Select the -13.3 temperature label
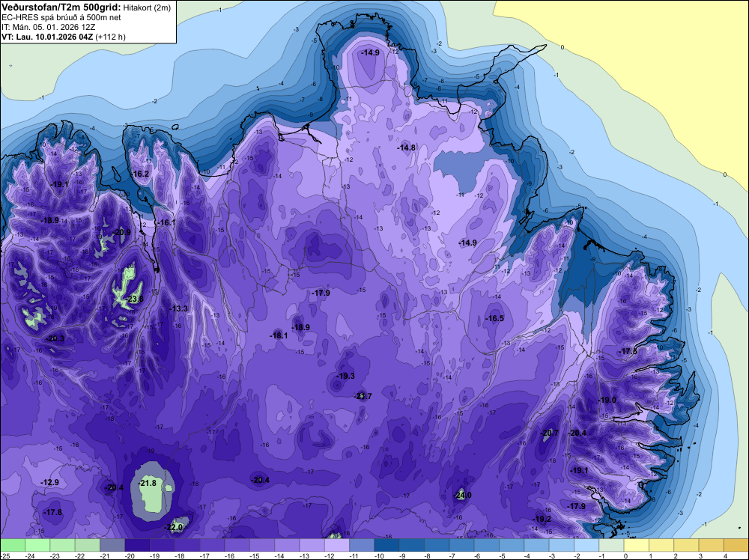Screen dimensions: 749x560 179,309
